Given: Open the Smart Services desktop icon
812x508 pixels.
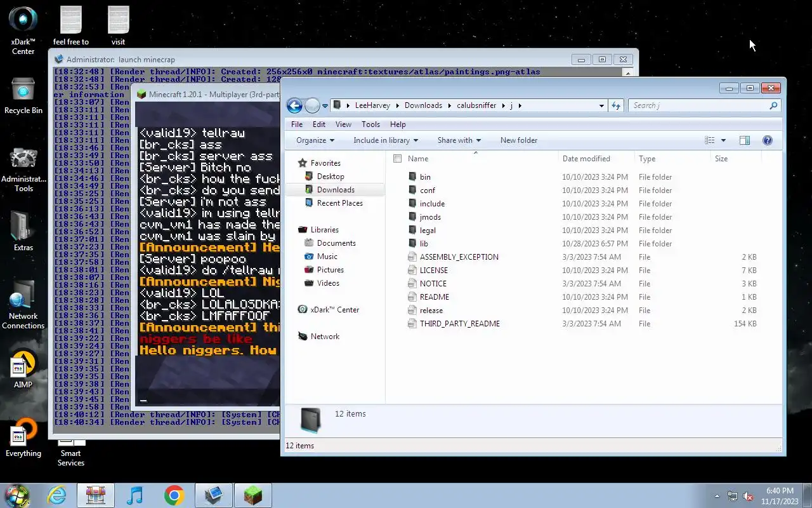Looking at the screenshot, I should (71, 453).
